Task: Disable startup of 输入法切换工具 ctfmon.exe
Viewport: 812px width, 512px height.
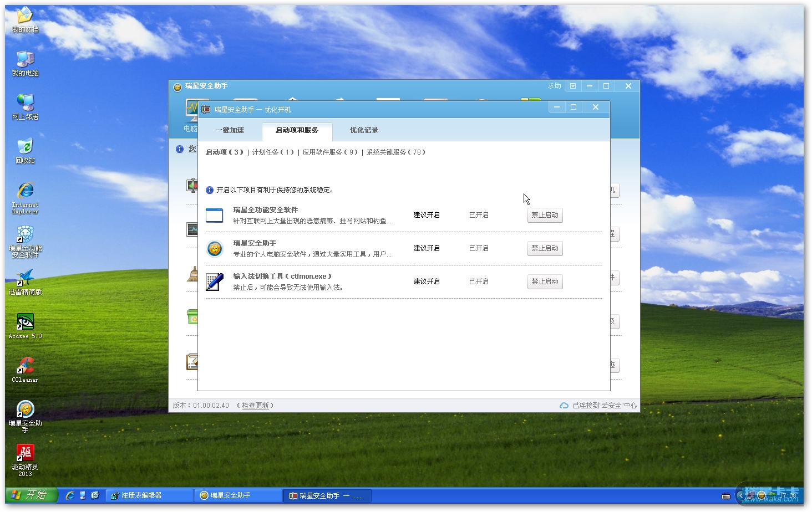Action: tap(545, 281)
